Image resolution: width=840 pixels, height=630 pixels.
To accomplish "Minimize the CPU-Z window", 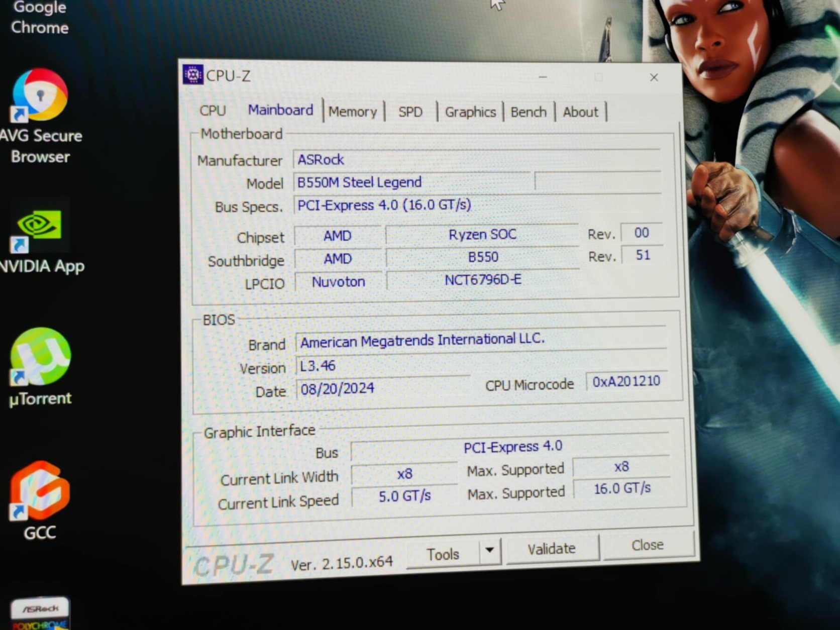I will 543,77.
